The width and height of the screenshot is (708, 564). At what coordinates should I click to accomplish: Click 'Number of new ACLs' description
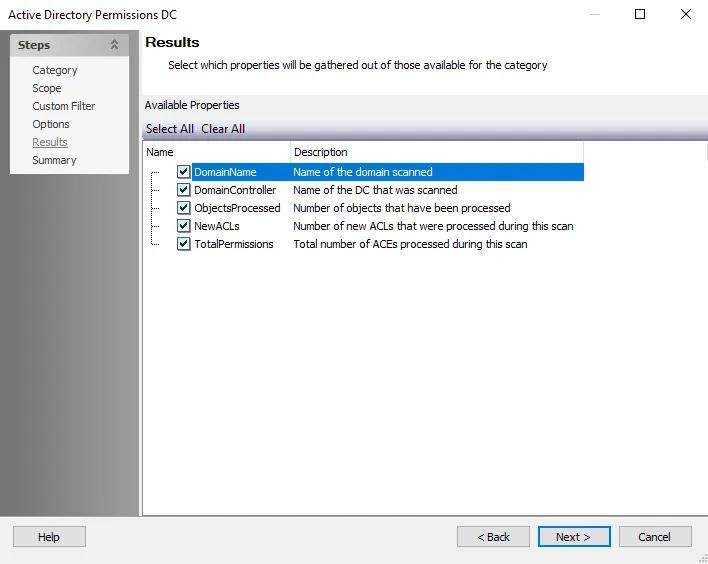(x=433, y=226)
